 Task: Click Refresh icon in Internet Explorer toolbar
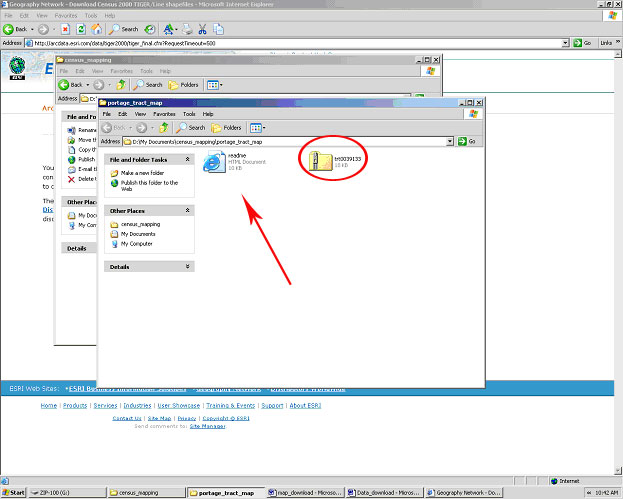[81, 29]
